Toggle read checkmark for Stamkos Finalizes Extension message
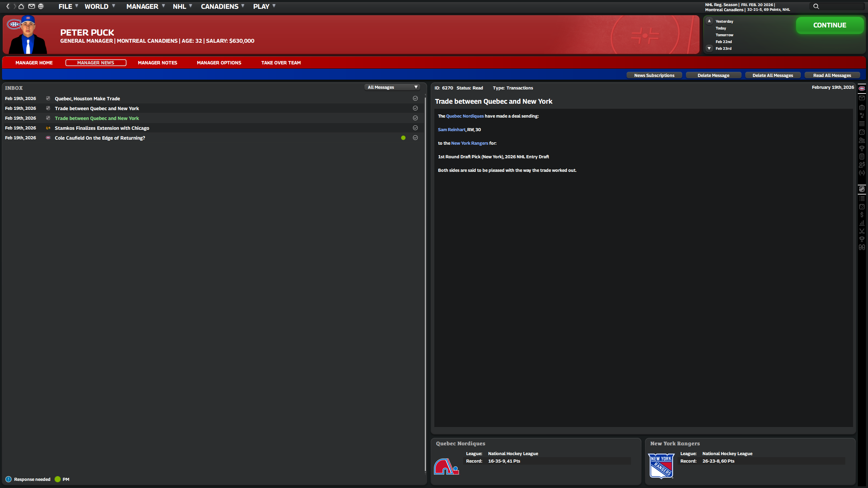This screenshot has height=488, width=868. pyautogui.click(x=415, y=128)
